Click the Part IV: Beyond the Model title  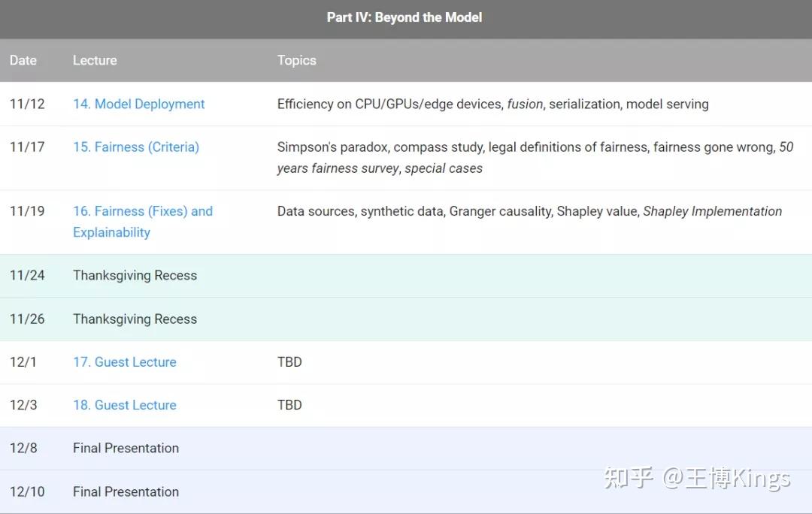[x=404, y=17]
